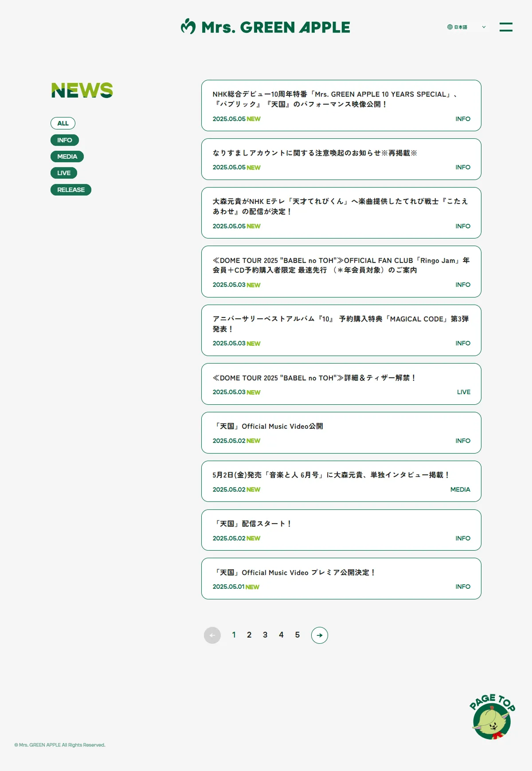Select the INFO news filter
532x771 pixels.
tap(65, 140)
